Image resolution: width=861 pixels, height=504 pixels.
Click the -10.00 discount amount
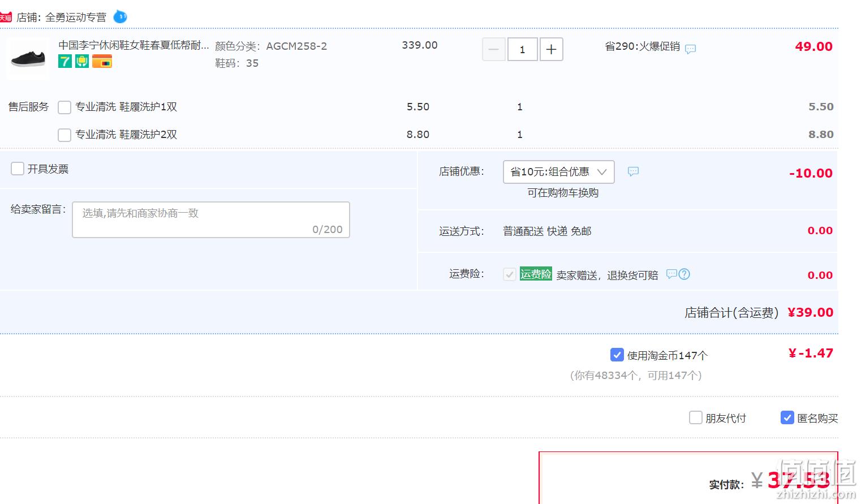point(811,173)
